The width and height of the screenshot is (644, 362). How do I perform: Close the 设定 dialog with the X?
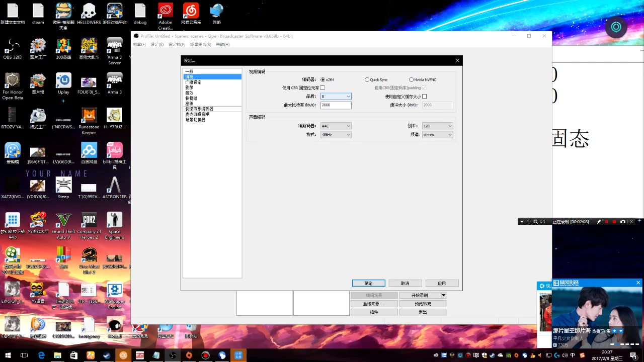457,60
